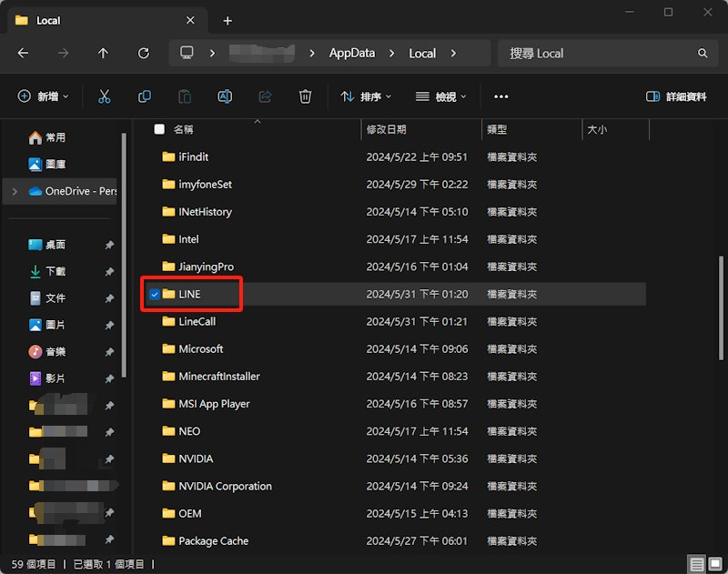728x574 pixels.
Task: Go up one folder level
Action: [103, 54]
